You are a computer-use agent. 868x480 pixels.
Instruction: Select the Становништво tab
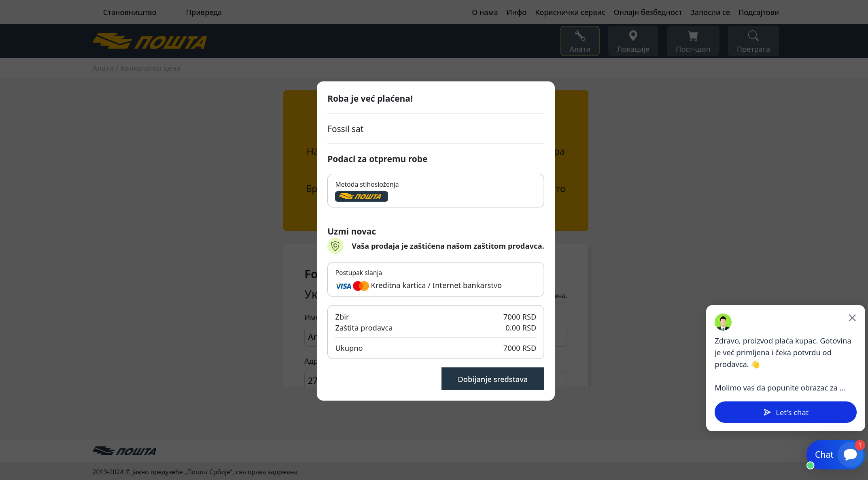point(129,12)
